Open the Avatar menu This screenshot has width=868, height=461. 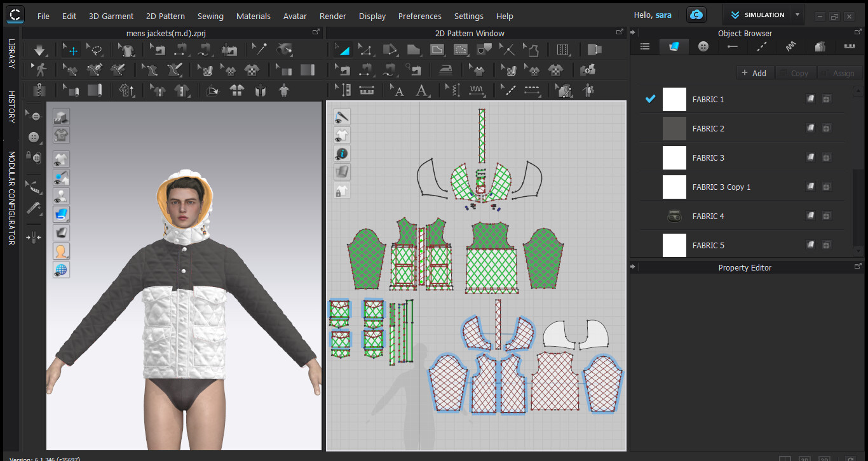click(x=295, y=16)
